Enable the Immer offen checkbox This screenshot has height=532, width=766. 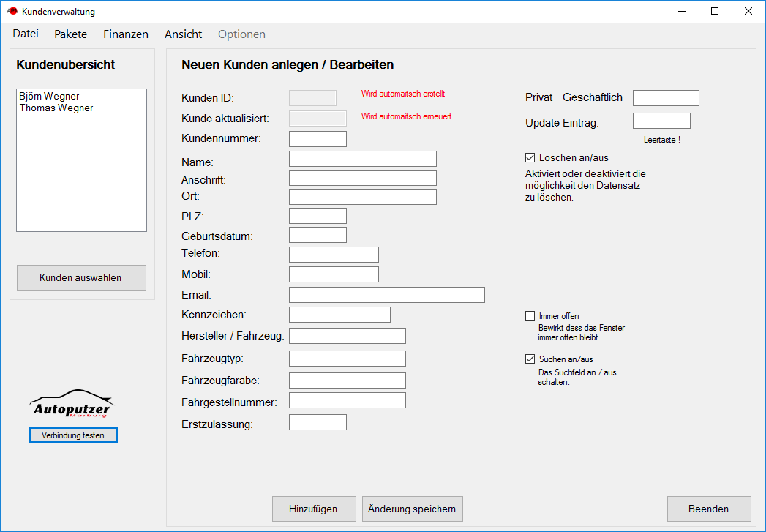[530, 316]
